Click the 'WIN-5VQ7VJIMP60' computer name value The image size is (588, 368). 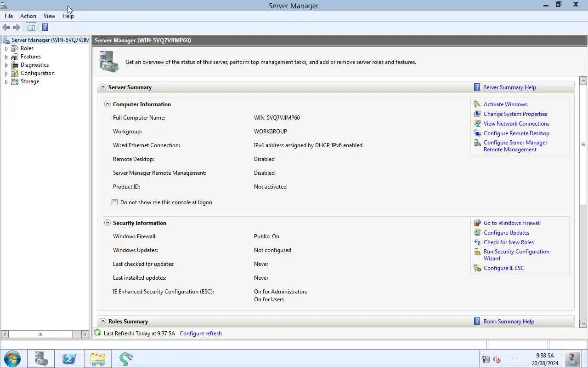click(x=277, y=118)
